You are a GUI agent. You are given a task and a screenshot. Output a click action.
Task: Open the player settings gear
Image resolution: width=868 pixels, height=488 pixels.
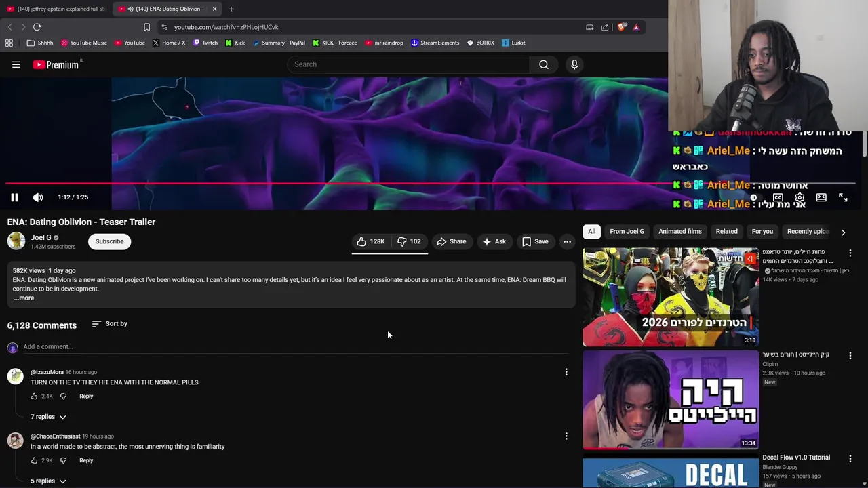click(x=800, y=197)
